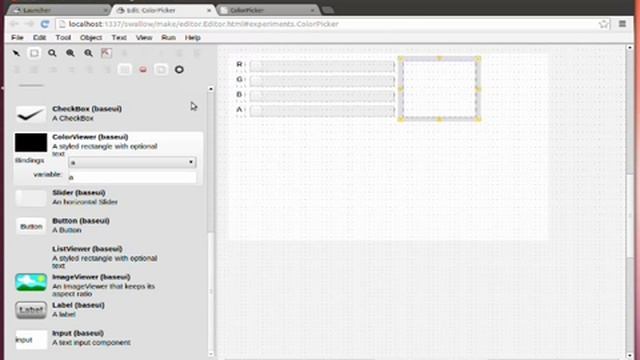
Task: Open the Help menu
Action: coord(192,38)
